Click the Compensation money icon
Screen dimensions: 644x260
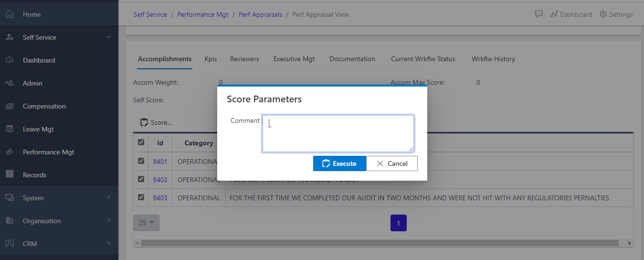[10, 106]
